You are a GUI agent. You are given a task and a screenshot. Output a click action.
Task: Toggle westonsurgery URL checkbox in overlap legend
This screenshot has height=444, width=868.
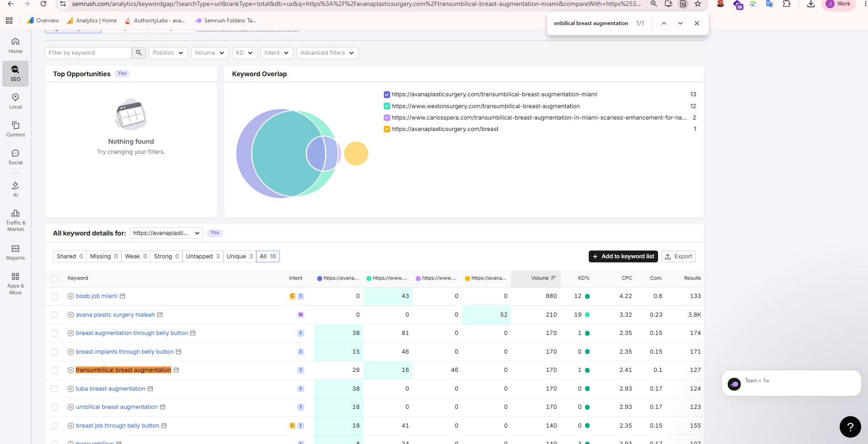pyautogui.click(x=387, y=106)
